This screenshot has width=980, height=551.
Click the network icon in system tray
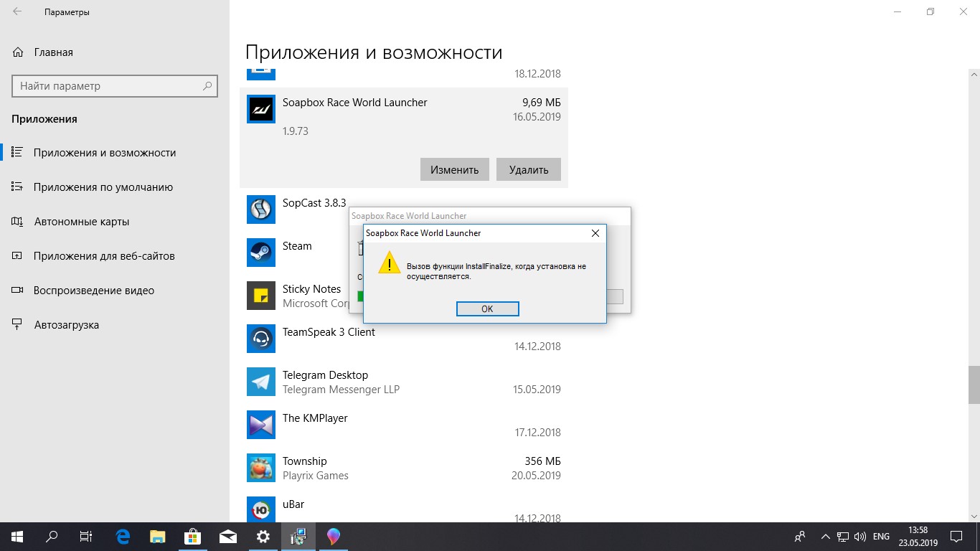tap(843, 536)
